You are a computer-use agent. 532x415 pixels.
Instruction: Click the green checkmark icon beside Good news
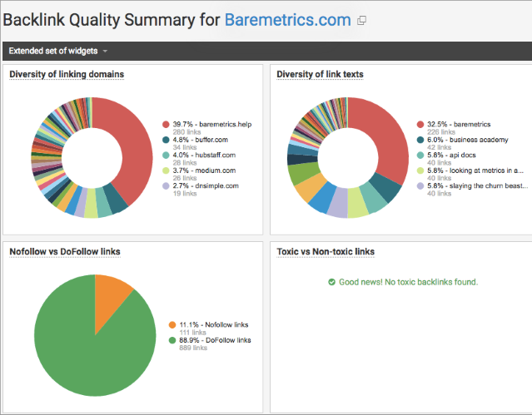332,282
